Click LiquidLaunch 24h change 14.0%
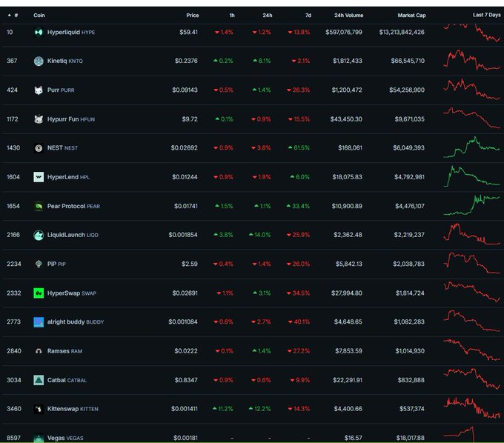This screenshot has width=504, height=443. click(x=259, y=235)
